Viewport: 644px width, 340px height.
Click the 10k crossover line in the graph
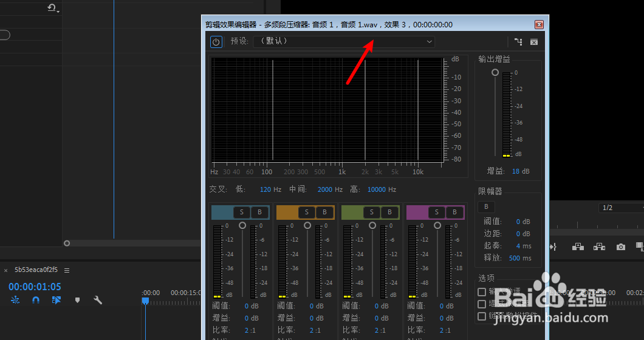pos(418,110)
